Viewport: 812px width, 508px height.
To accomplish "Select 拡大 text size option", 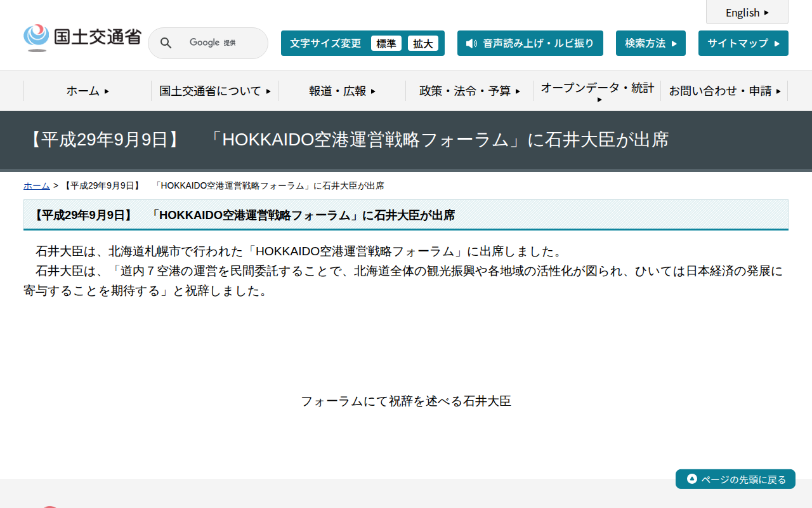I will [423, 43].
